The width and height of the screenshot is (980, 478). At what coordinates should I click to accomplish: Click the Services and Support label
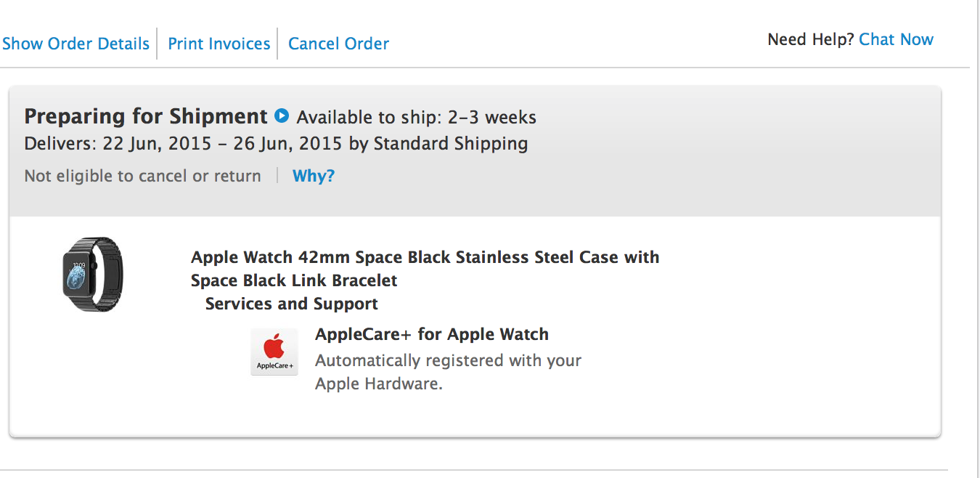(x=292, y=304)
